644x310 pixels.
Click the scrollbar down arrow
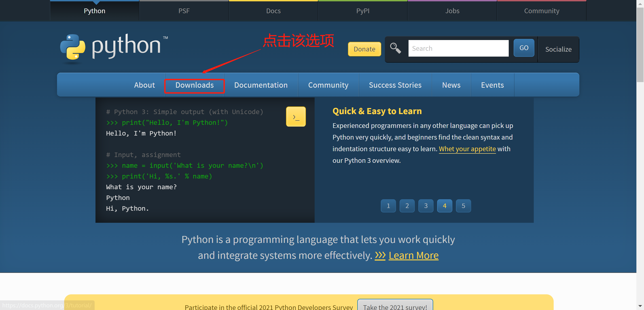tap(640, 306)
